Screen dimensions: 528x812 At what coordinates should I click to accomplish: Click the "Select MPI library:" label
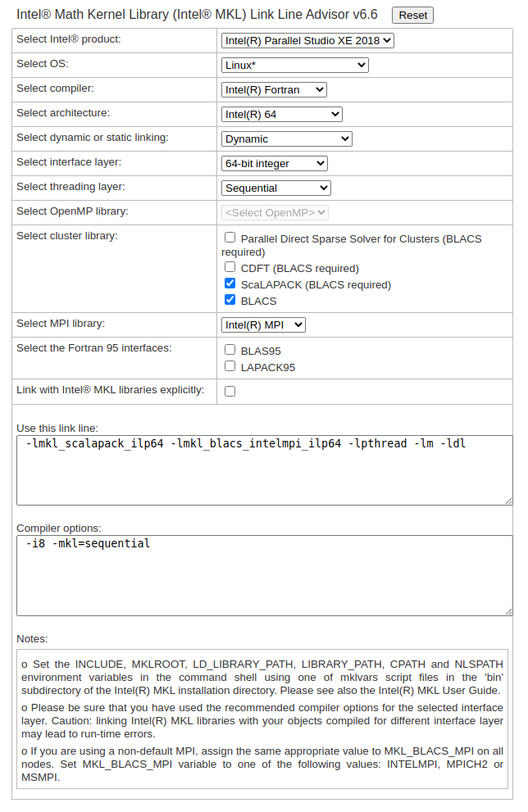[61, 323]
